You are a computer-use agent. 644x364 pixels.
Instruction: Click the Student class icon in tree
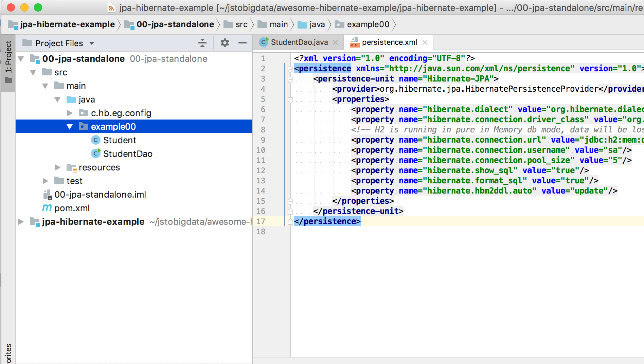(x=96, y=140)
